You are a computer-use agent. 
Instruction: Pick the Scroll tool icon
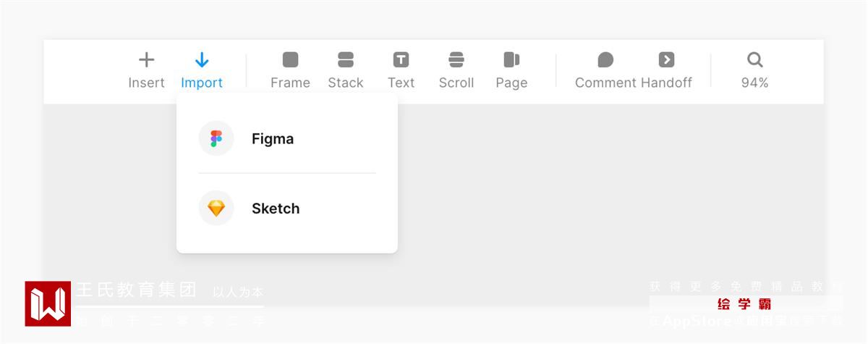click(456, 59)
